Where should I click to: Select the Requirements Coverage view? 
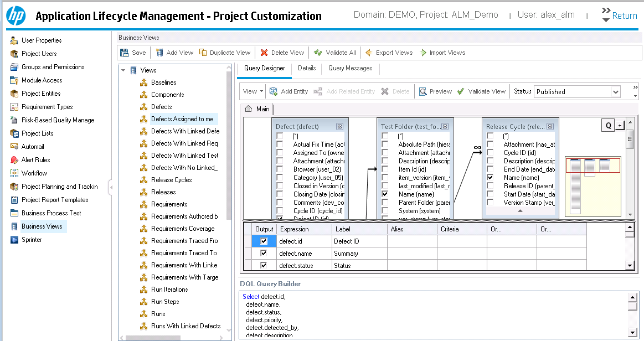point(183,229)
